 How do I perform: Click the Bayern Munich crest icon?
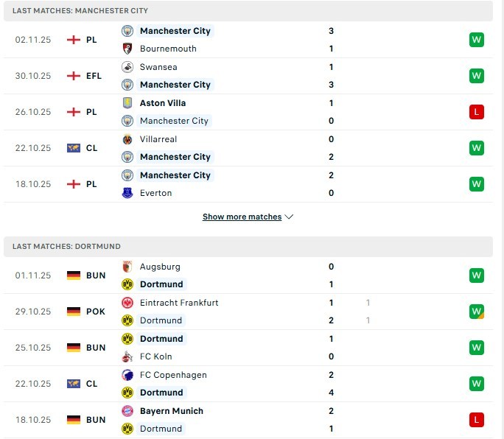pos(127,411)
